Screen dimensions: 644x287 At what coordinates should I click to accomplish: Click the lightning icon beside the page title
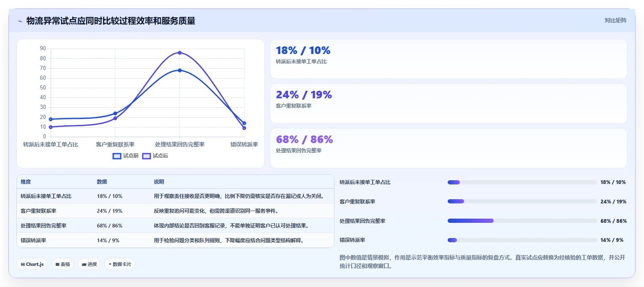tap(20, 21)
